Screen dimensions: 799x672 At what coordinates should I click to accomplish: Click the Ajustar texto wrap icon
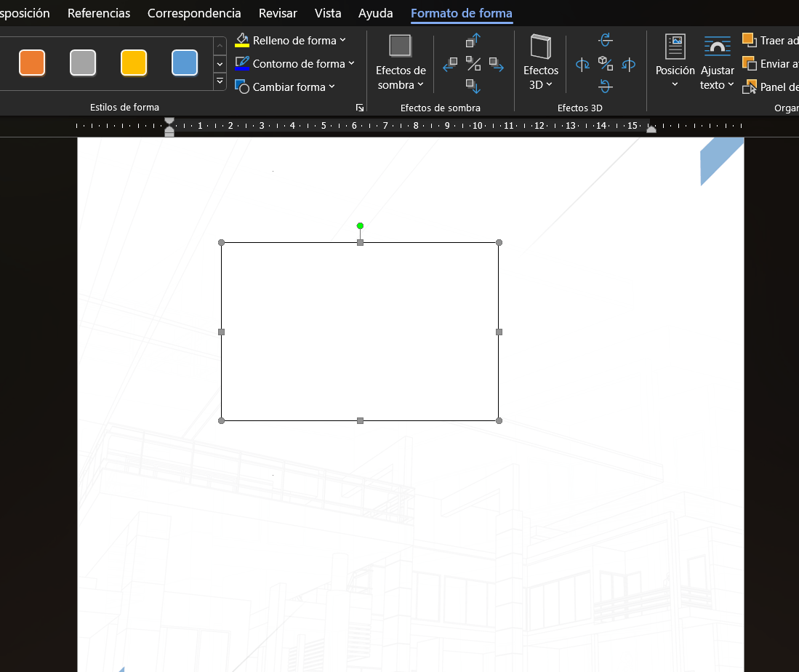pos(717,47)
